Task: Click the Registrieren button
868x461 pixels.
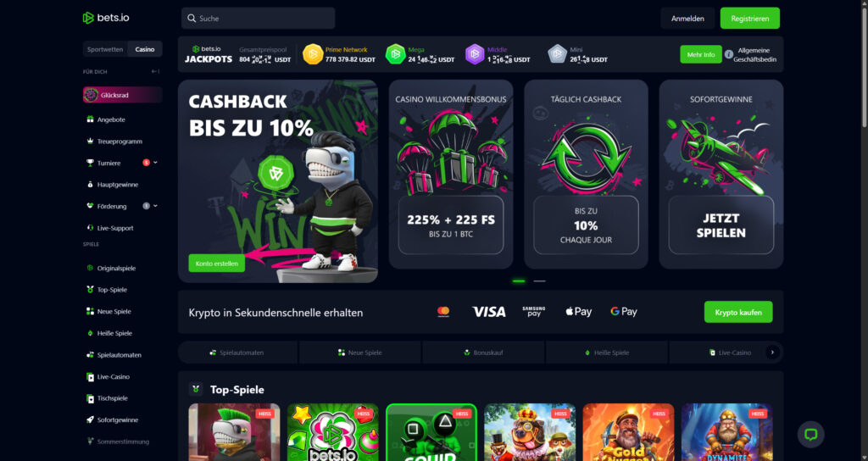Action: coord(749,19)
